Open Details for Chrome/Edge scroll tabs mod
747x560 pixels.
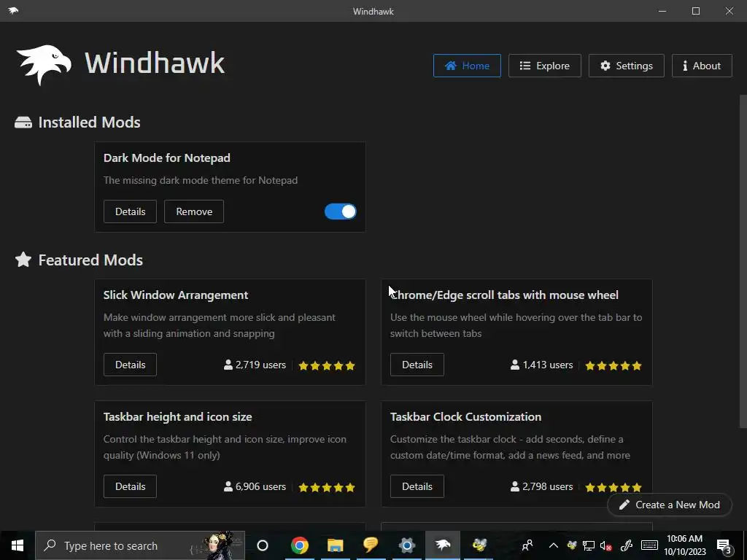pos(417,365)
